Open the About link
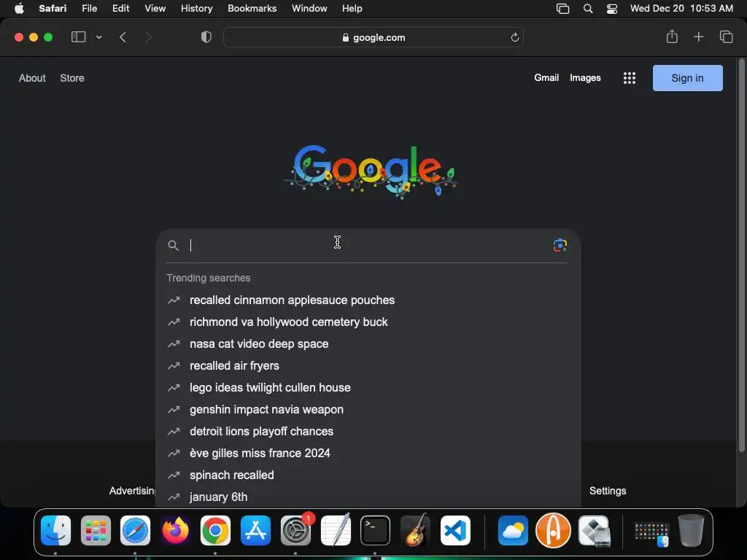Screen dimensions: 747x560 32,78
